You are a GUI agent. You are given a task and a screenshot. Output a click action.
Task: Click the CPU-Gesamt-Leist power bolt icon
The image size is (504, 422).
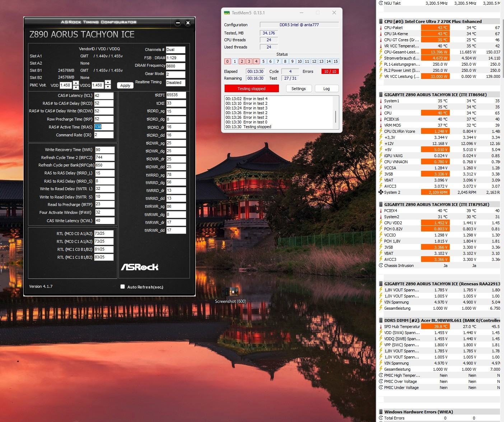381,52
